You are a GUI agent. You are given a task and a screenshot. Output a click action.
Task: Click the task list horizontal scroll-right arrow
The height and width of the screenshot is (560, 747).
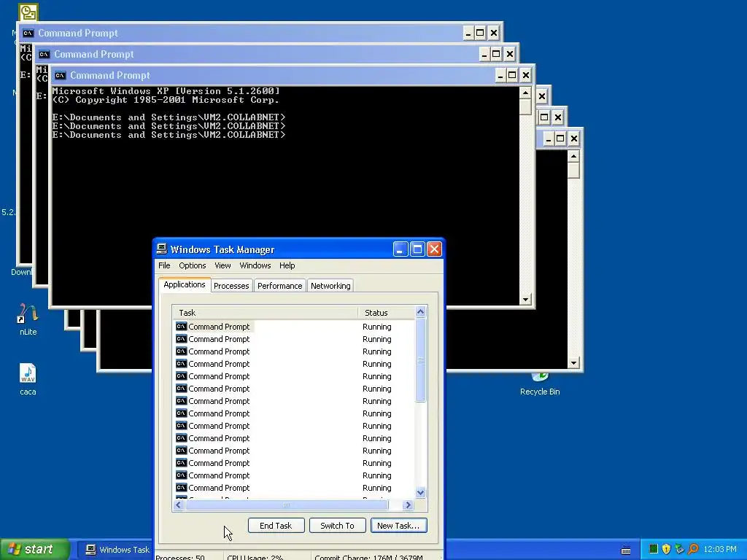point(408,505)
